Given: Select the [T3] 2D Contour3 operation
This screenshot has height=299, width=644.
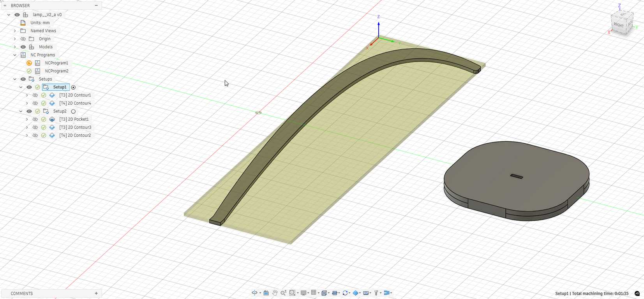Looking at the screenshot, I should tap(75, 127).
